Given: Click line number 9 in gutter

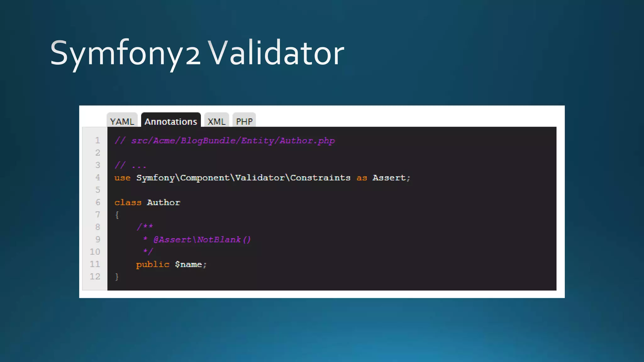Looking at the screenshot, I should [97, 239].
